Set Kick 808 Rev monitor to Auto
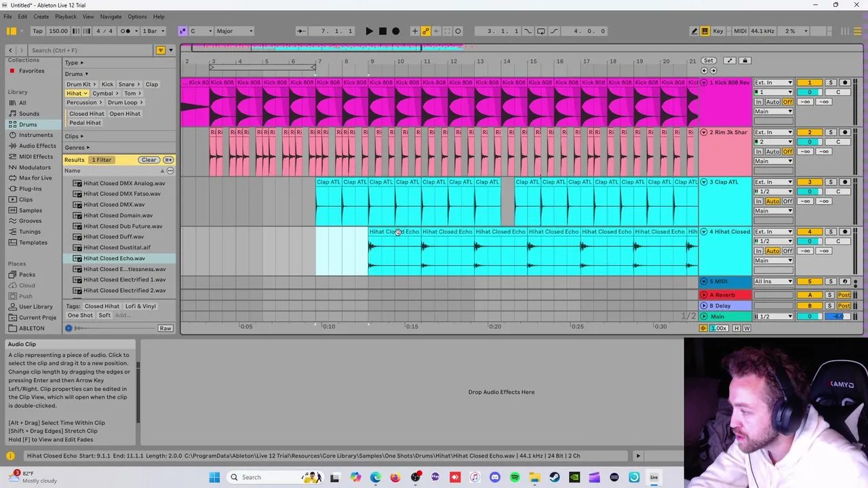868x488 pixels. [772, 102]
